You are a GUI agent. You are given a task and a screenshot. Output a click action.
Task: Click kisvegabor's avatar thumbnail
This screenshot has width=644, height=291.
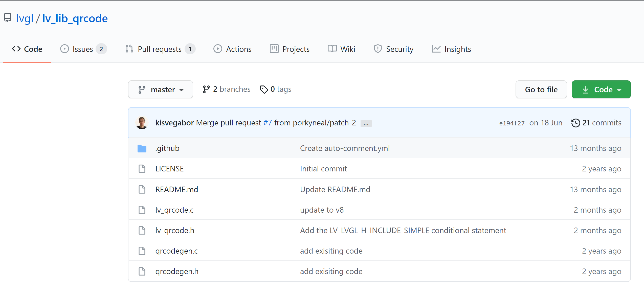142,123
